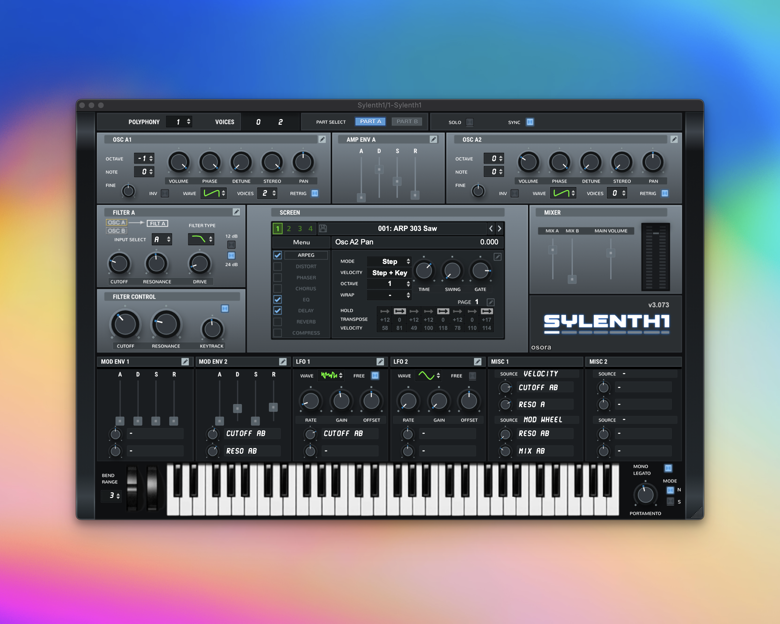Select PART B

point(407,121)
